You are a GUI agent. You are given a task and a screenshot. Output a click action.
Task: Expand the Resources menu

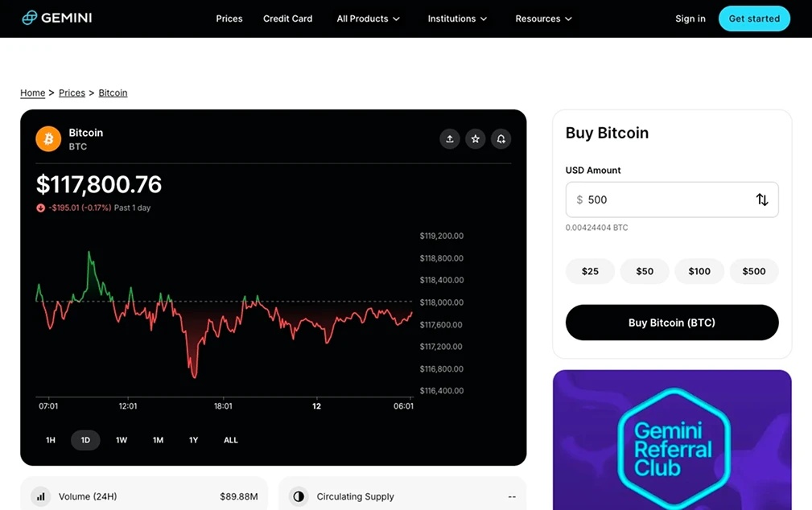(543, 19)
